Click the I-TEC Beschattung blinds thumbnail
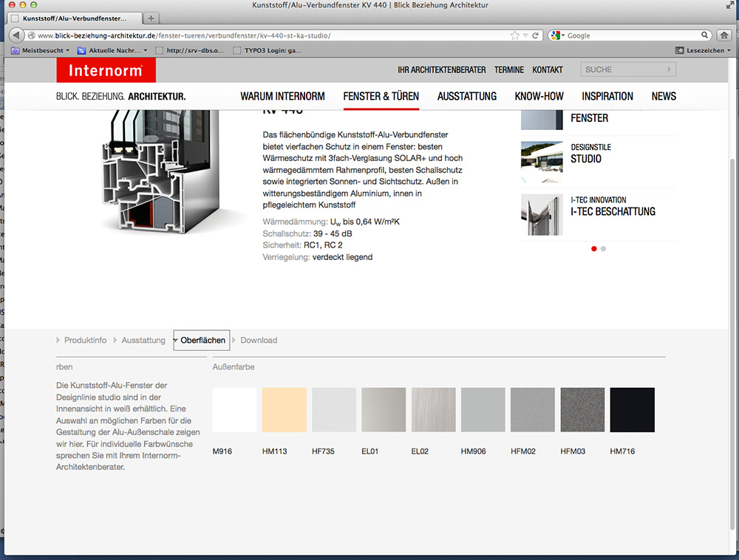Image resolution: width=739 pixels, height=560 pixels. (x=542, y=215)
